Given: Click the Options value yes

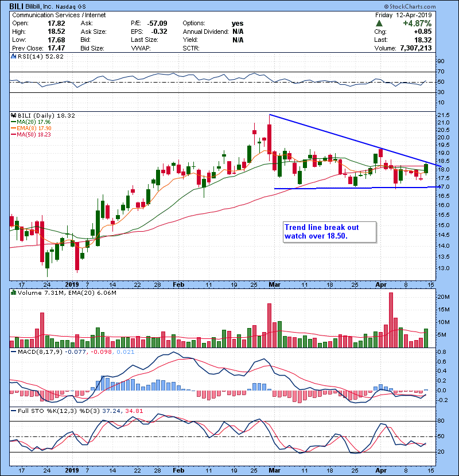Looking at the screenshot, I should (238, 24).
